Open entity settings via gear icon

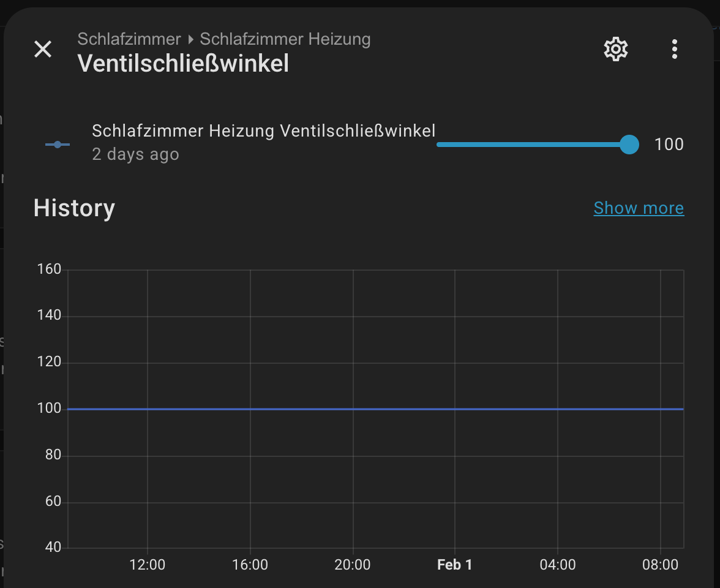(616, 49)
